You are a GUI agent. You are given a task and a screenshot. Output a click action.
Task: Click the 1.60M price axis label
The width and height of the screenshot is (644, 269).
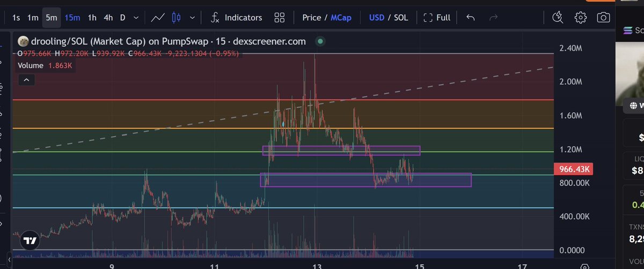[x=572, y=115]
